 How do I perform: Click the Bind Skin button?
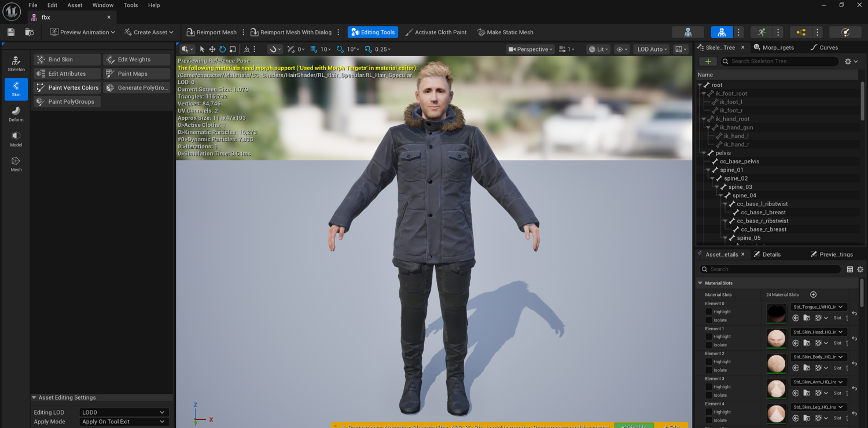click(67, 60)
